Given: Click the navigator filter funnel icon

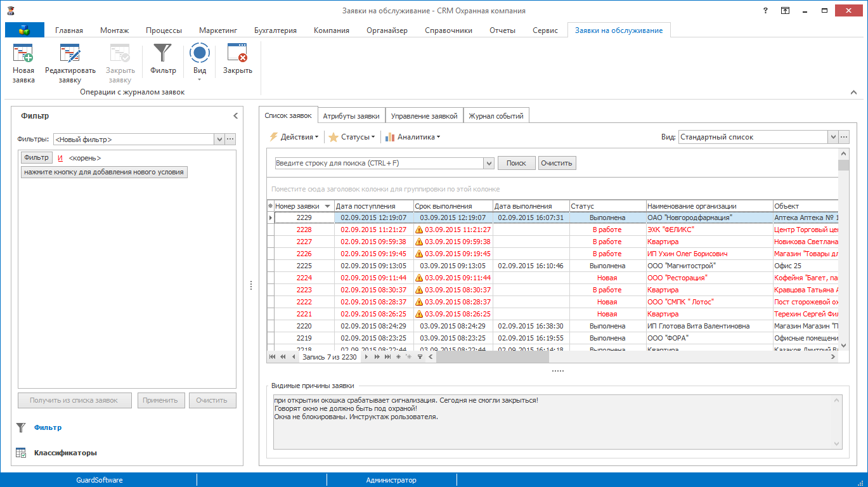Looking at the screenshot, I should point(420,357).
